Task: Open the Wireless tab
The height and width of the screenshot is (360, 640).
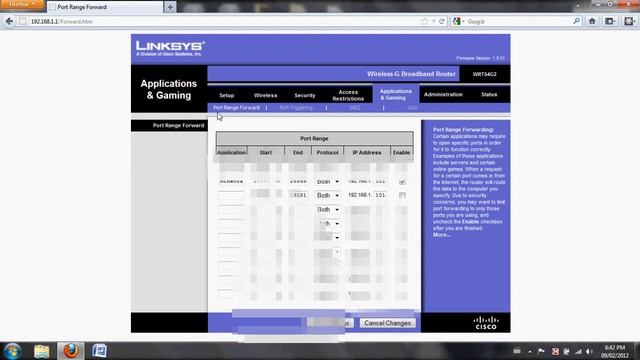Action: pyautogui.click(x=265, y=95)
